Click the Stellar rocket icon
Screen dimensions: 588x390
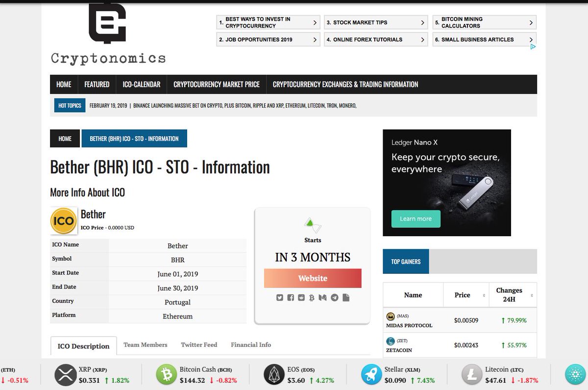tap(371, 375)
